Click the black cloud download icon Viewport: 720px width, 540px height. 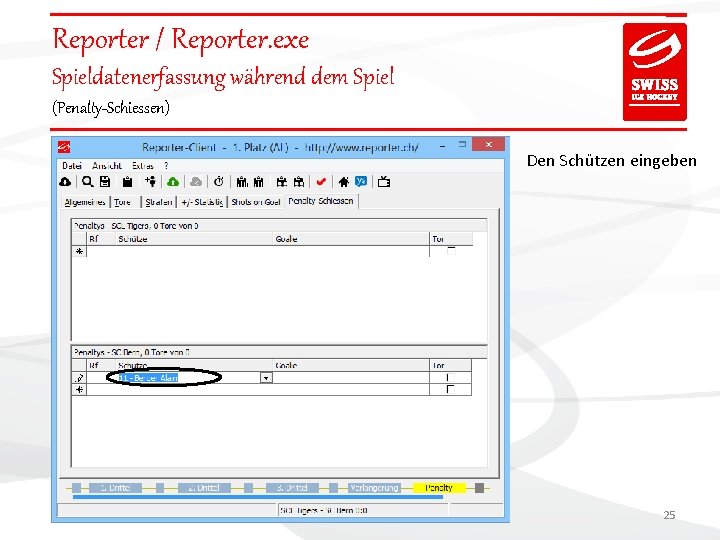(65, 182)
